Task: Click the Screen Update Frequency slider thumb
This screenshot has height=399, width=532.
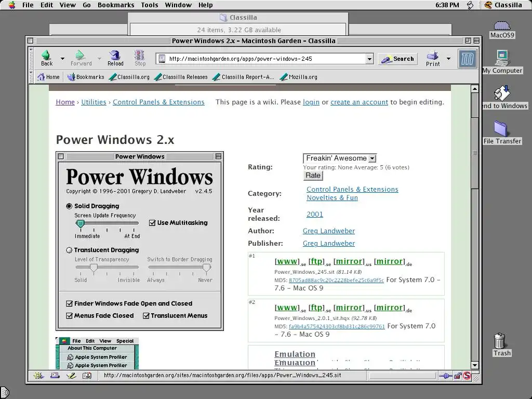Action: pyautogui.click(x=81, y=223)
